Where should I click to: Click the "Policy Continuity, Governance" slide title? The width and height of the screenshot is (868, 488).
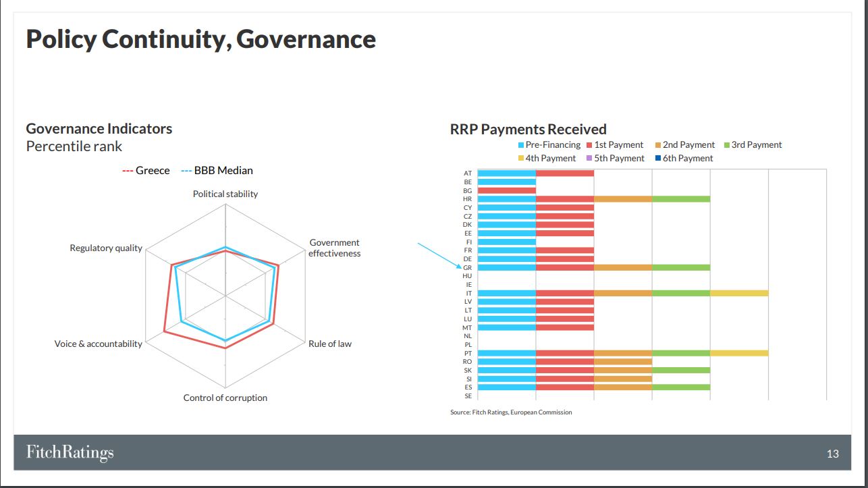(201, 39)
